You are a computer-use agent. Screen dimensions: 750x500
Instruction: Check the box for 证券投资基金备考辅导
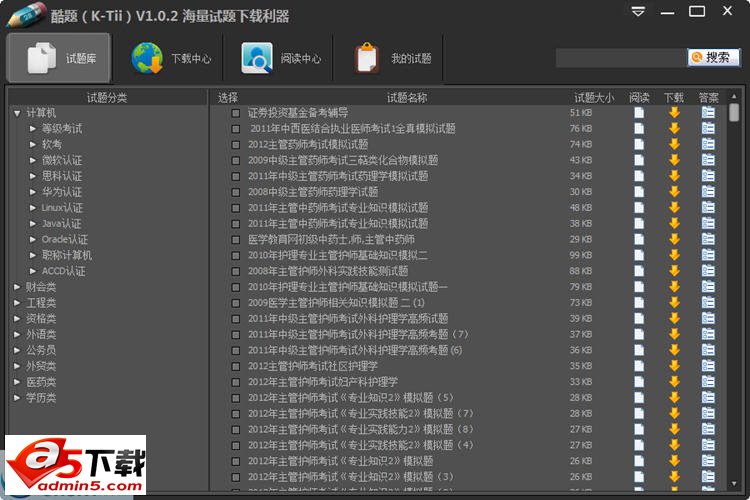235,113
